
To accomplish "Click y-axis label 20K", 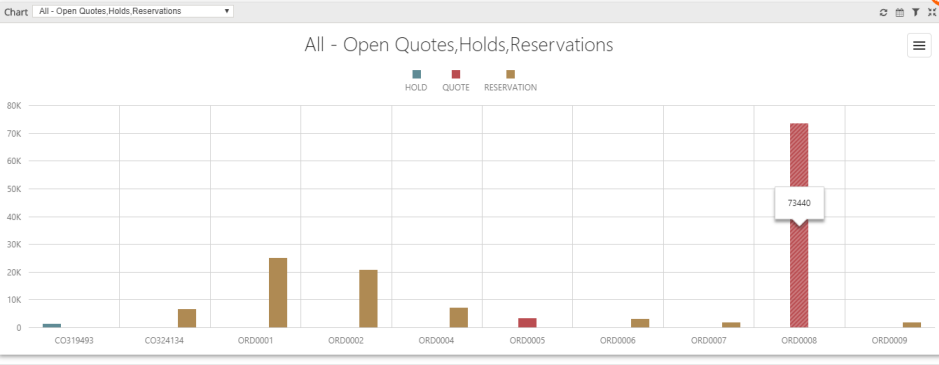I will coord(14,272).
